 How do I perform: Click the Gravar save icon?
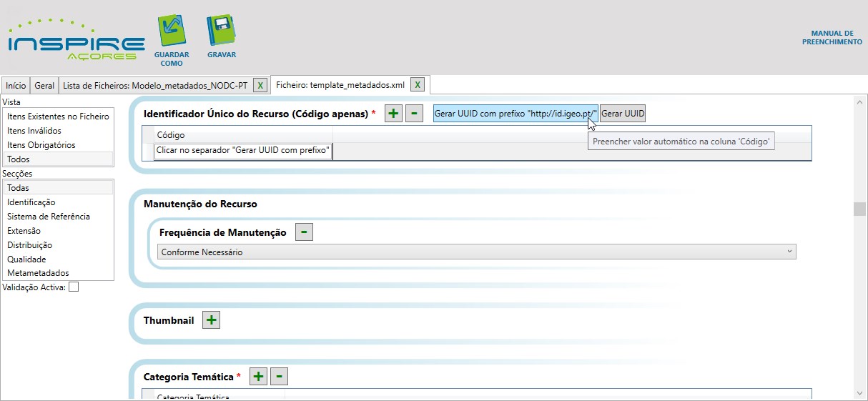pyautogui.click(x=221, y=31)
